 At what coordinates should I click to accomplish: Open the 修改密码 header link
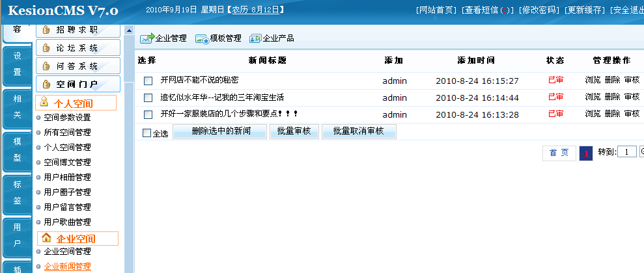(x=539, y=10)
